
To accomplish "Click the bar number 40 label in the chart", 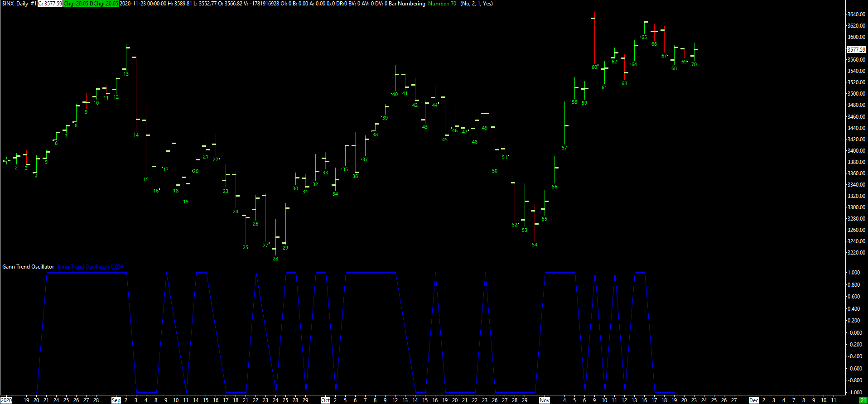I will [395, 95].
